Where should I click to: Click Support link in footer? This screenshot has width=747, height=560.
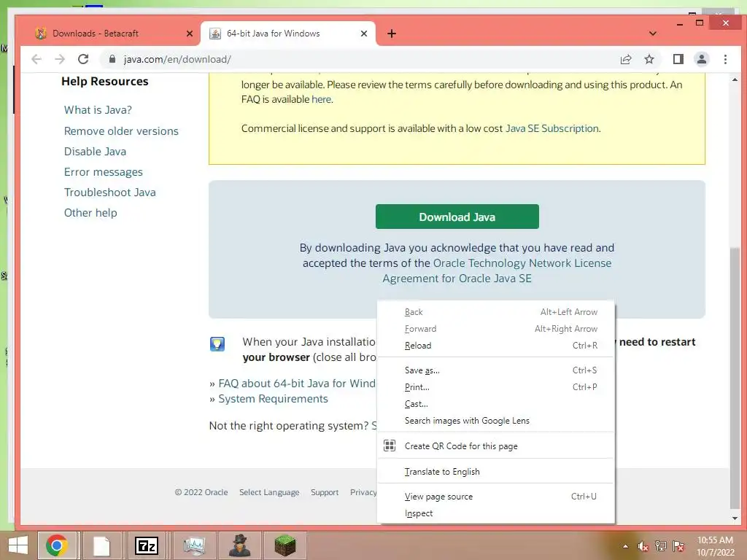tap(325, 492)
